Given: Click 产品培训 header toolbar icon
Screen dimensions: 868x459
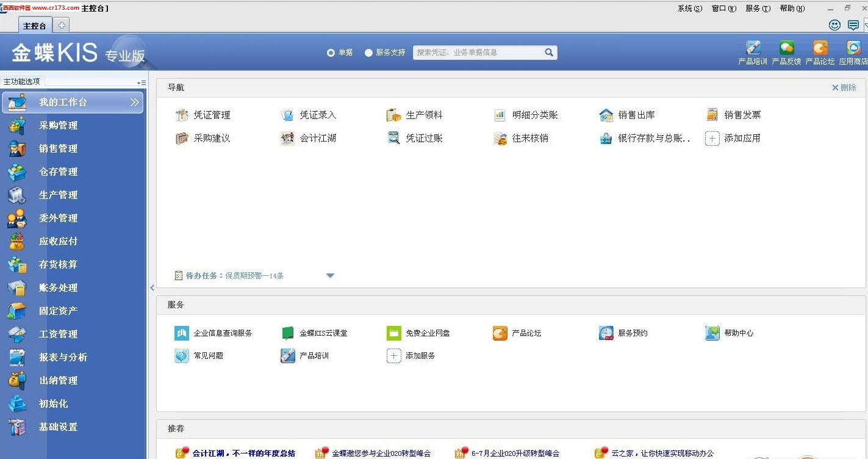Looking at the screenshot, I should click(x=753, y=48).
